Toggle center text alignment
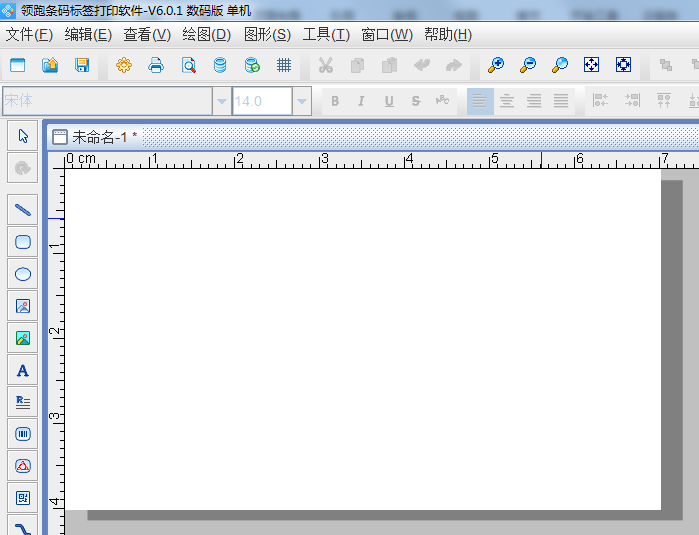The height and width of the screenshot is (535, 699). 507,101
